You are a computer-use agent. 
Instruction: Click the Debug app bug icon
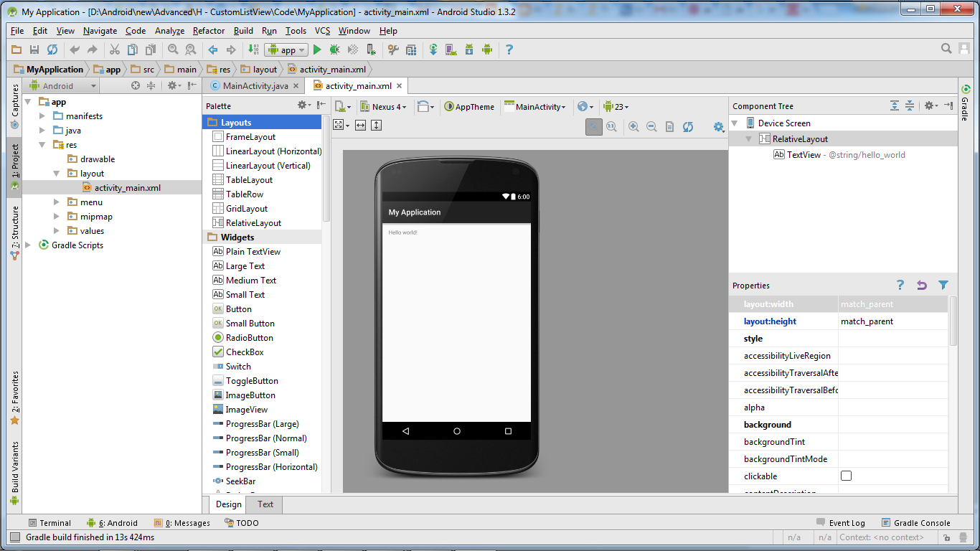tap(334, 50)
